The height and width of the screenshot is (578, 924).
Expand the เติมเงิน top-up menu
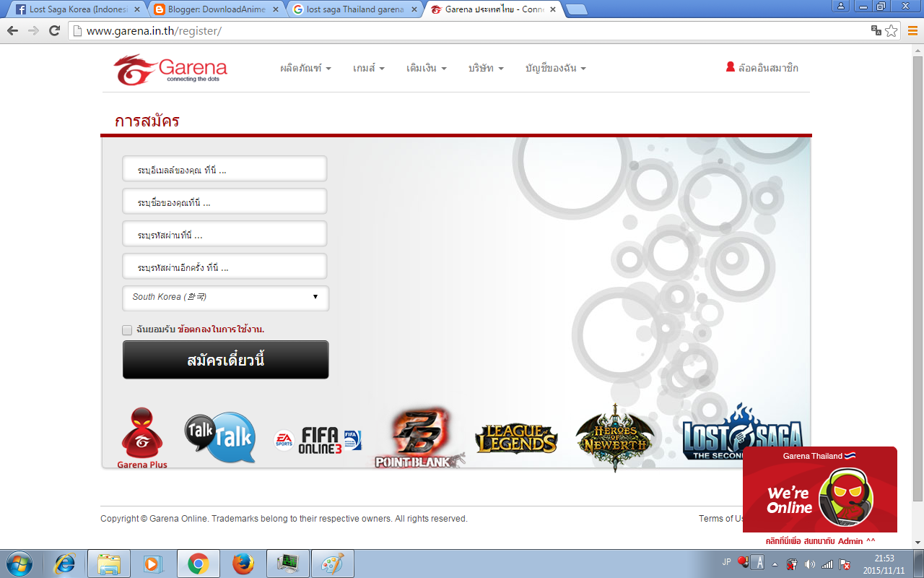click(427, 68)
